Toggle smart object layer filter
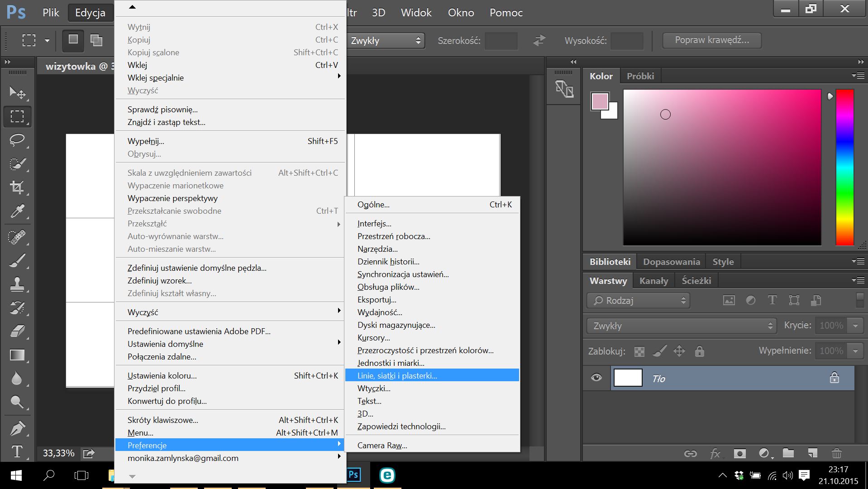 coord(816,300)
